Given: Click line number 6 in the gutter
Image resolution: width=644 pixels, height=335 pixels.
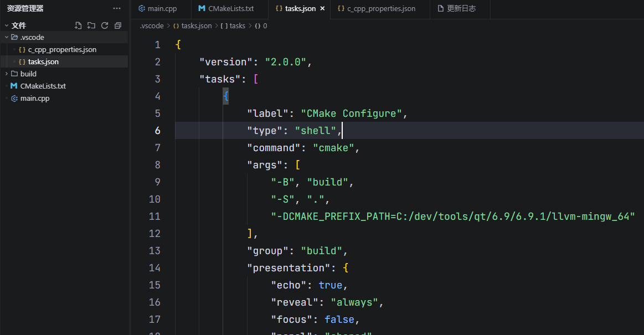Looking at the screenshot, I should [x=158, y=130].
